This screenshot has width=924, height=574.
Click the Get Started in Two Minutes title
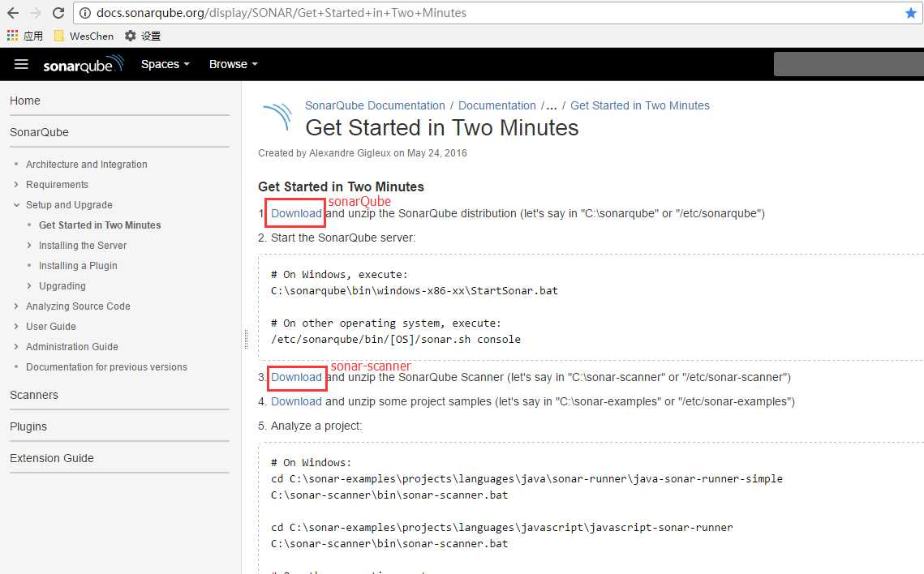point(442,128)
